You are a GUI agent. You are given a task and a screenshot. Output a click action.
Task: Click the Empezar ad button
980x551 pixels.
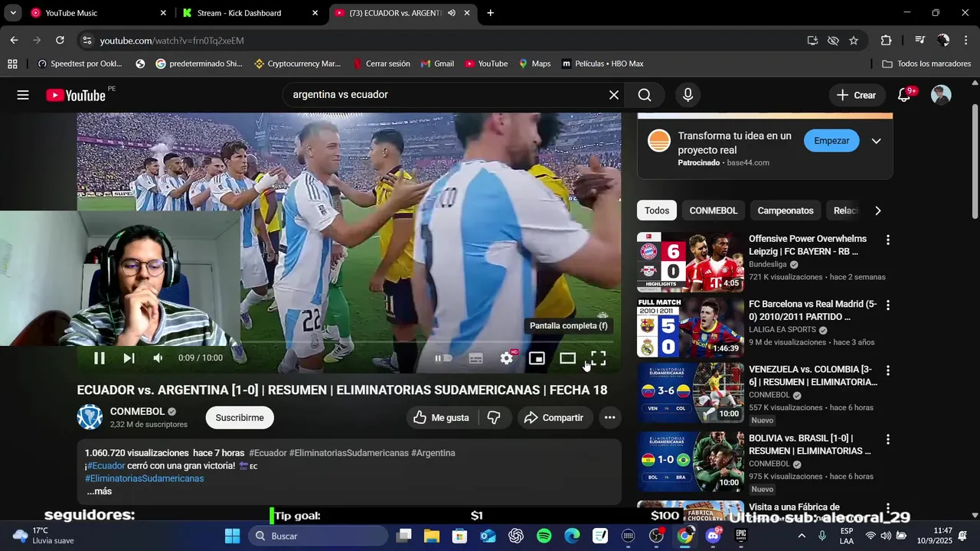click(x=831, y=141)
